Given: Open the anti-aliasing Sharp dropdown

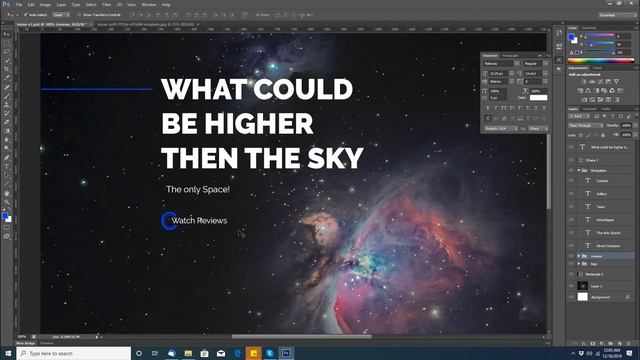Looking at the screenshot, I should [538, 129].
